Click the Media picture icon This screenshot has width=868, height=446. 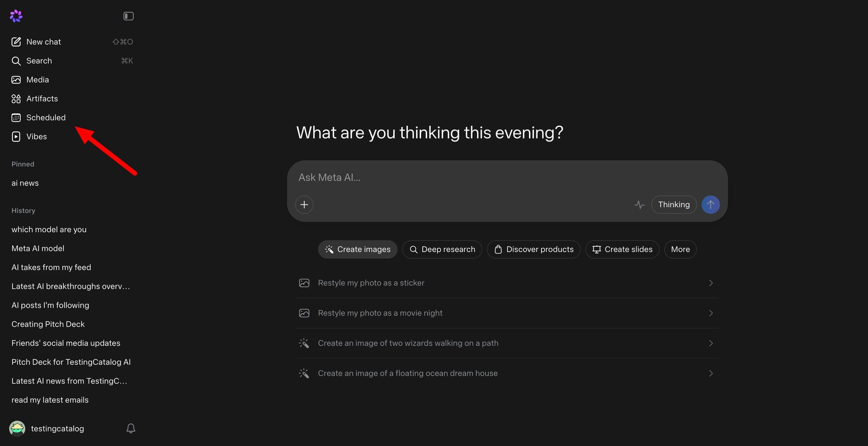coord(16,80)
